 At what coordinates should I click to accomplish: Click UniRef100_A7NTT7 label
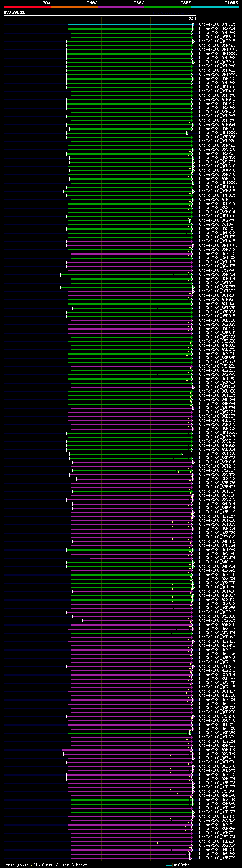[217, 200]
